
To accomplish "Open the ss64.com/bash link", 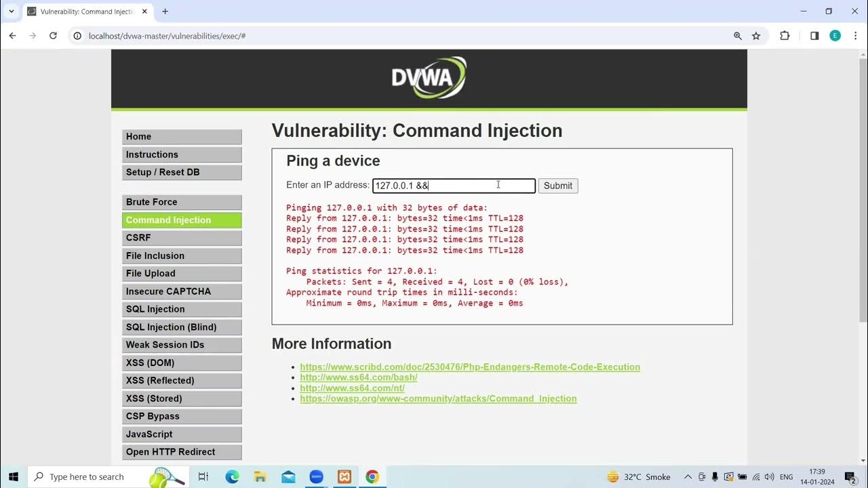I will click(x=359, y=378).
